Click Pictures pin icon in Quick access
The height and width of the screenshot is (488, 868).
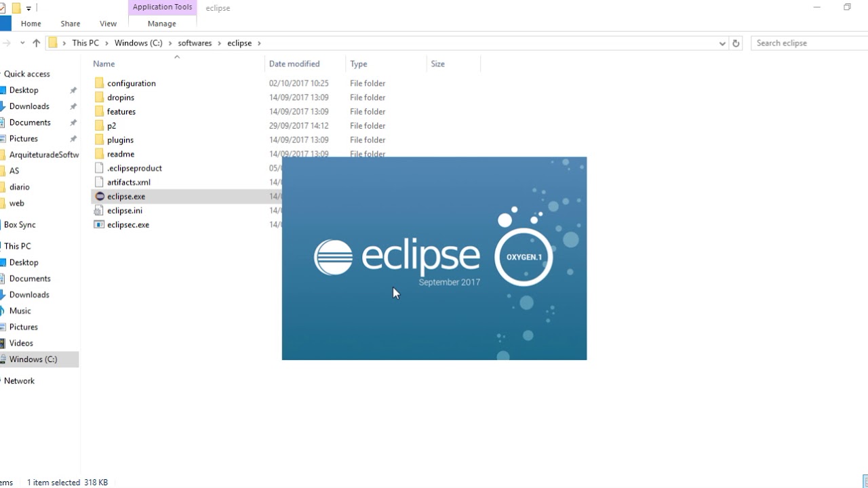pos(73,139)
